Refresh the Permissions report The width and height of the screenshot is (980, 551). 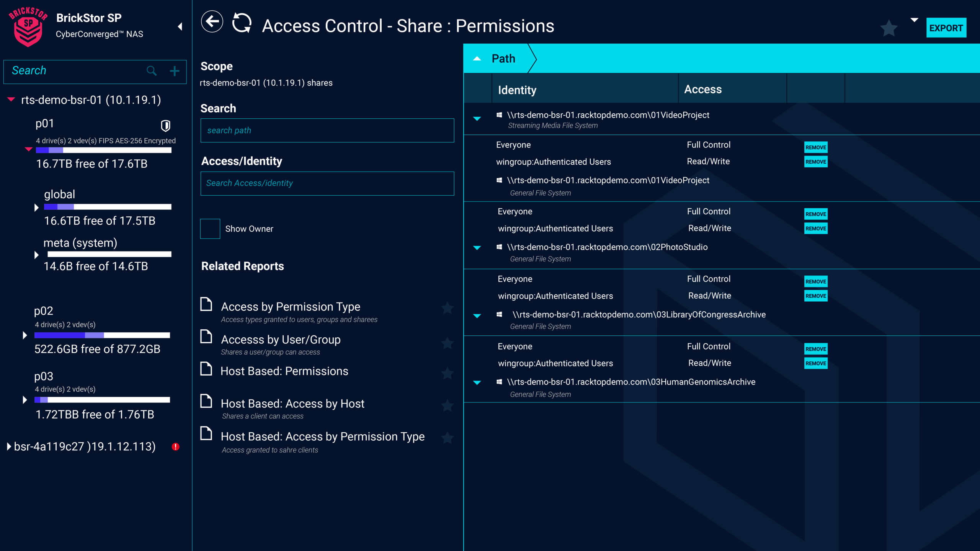242,23
